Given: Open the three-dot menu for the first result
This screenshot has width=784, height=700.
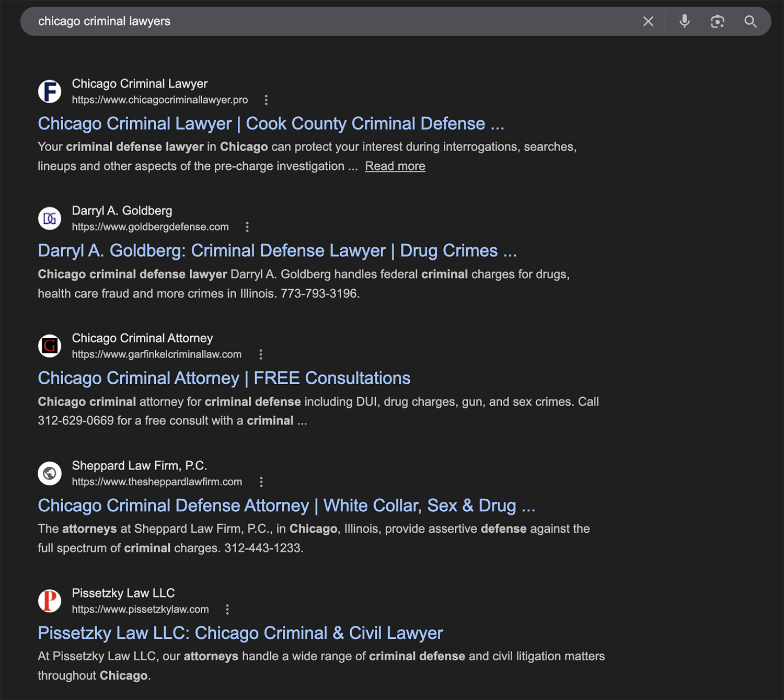Looking at the screenshot, I should click(267, 99).
